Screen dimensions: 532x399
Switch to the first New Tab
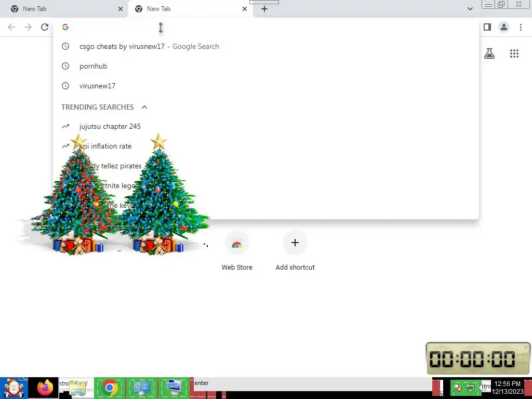63,9
